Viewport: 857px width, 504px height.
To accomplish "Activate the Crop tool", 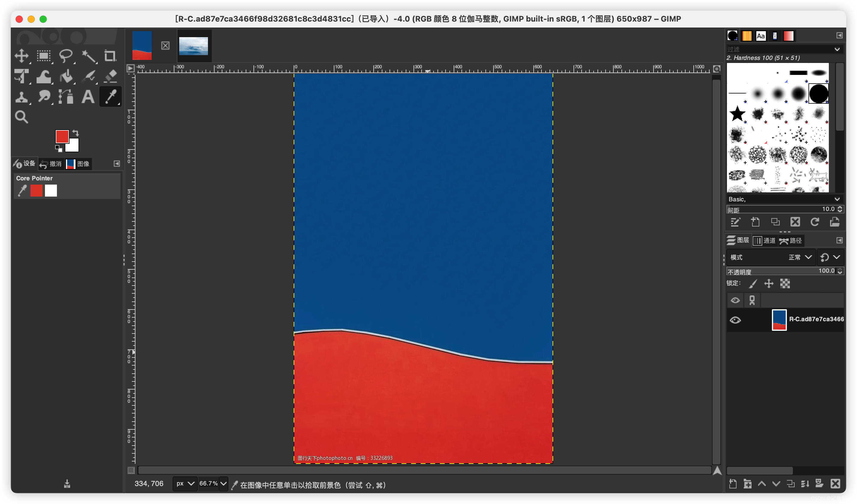I will (x=110, y=56).
